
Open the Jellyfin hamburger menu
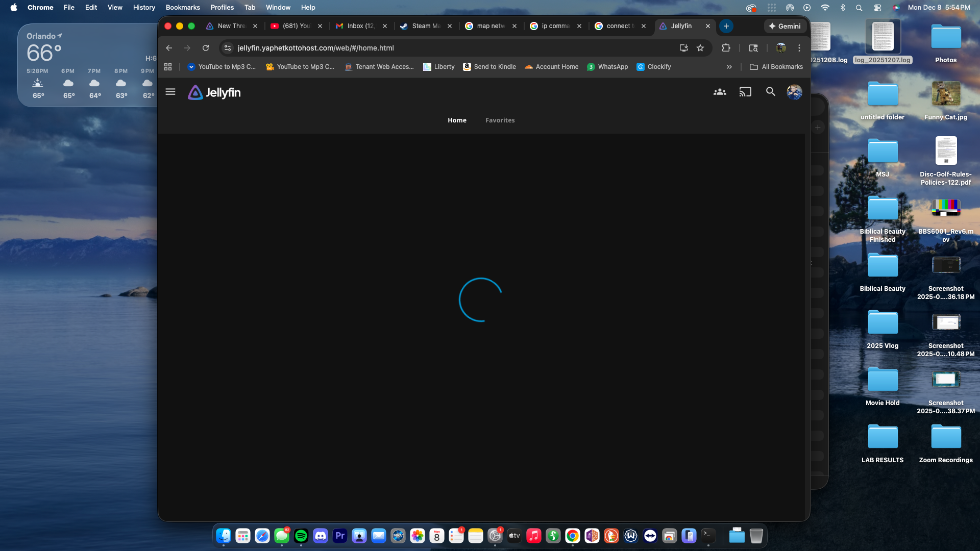[x=170, y=92]
